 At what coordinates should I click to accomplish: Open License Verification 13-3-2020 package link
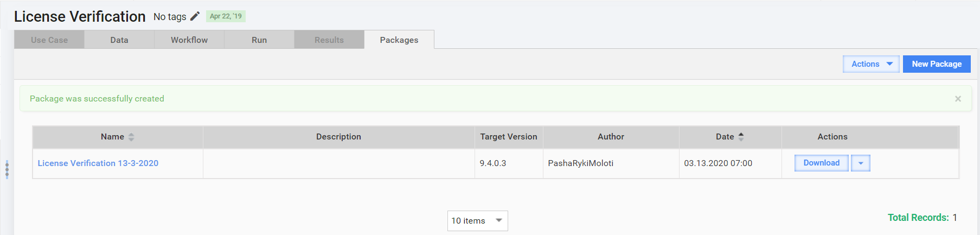[x=98, y=163]
